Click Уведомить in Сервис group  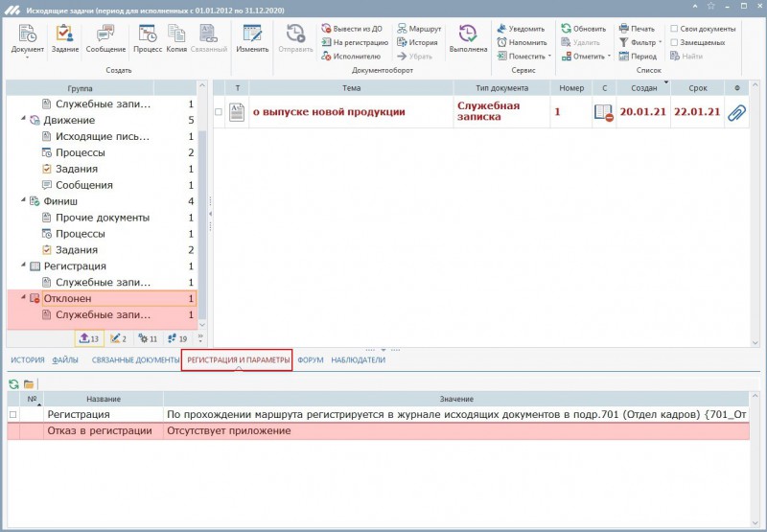tap(521, 29)
